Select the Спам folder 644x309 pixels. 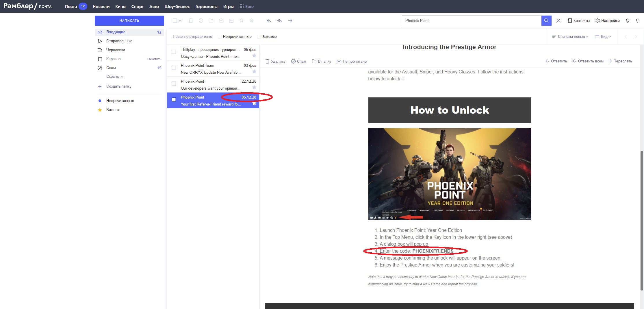tap(129, 68)
